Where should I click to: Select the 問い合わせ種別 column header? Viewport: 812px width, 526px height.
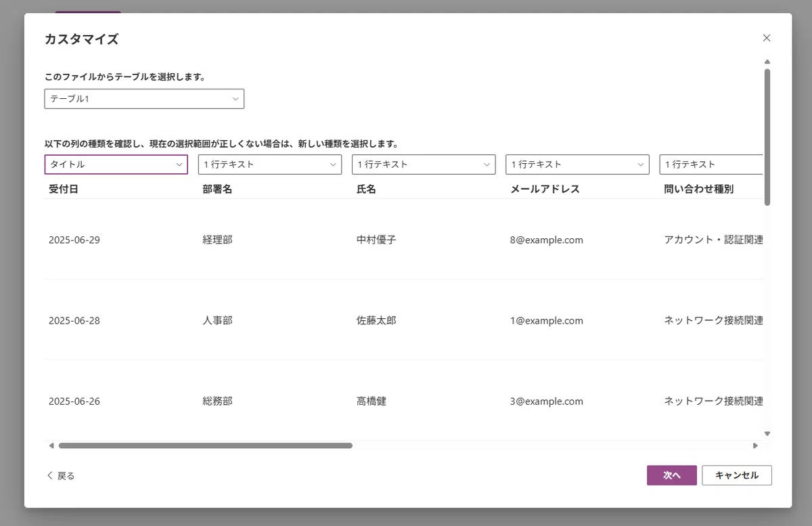click(698, 189)
